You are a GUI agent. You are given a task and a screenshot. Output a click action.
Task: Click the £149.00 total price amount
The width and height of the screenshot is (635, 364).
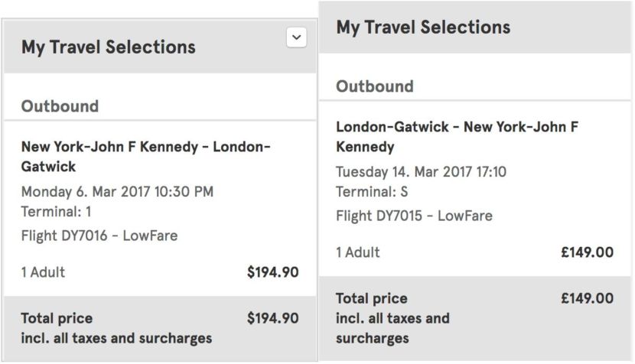tap(587, 298)
